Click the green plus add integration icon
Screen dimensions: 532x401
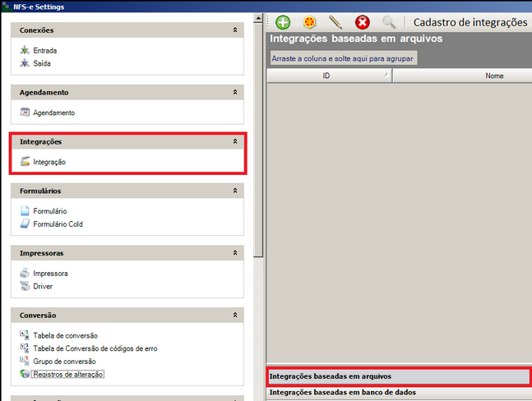(x=283, y=23)
